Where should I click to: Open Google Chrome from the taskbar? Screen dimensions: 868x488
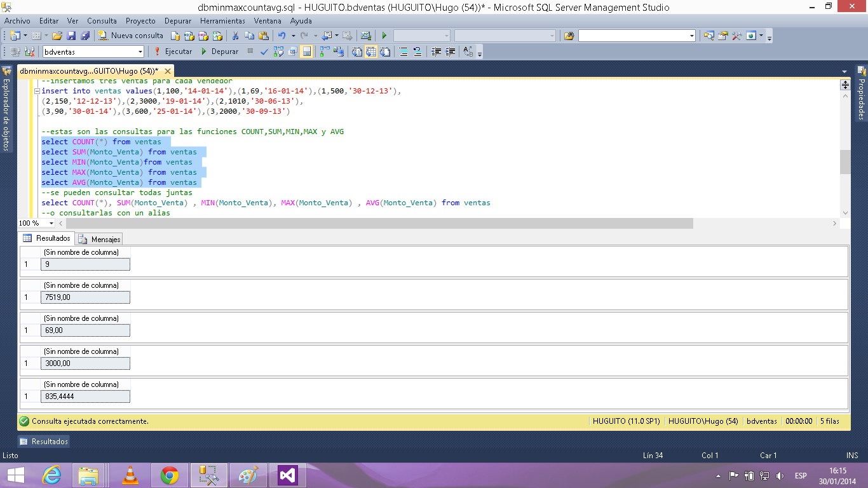(x=169, y=475)
